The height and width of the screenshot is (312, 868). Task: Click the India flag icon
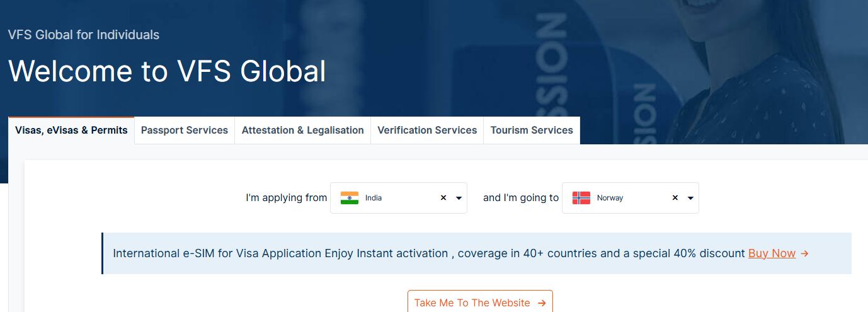click(x=350, y=198)
